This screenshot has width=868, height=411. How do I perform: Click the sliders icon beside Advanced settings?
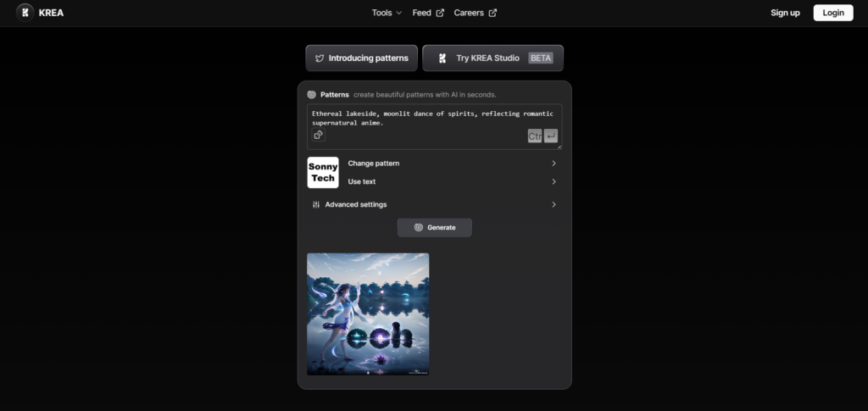[316, 205]
